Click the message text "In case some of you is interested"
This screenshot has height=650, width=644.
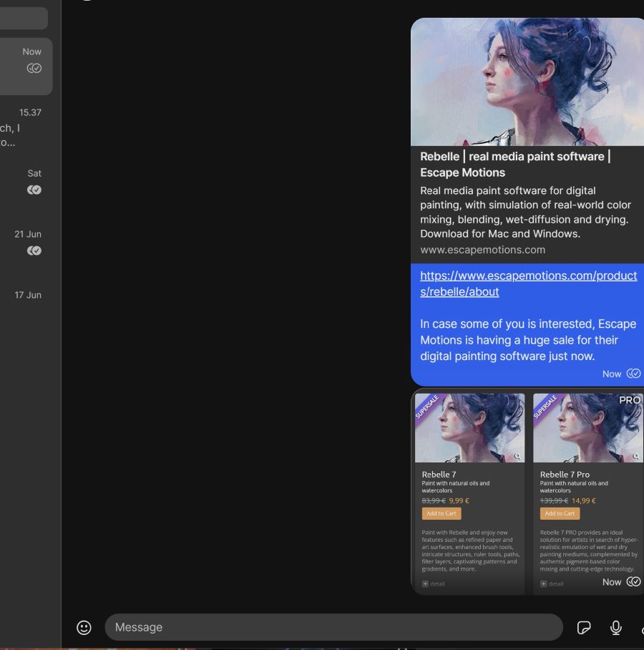click(528, 340)
